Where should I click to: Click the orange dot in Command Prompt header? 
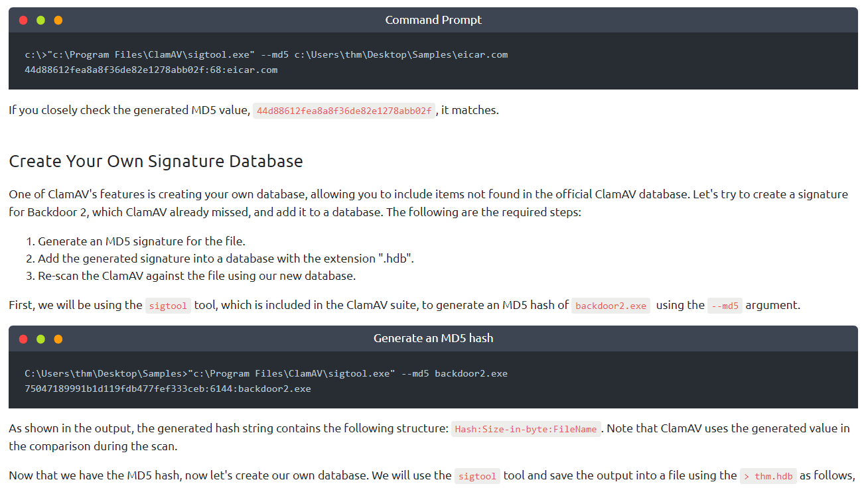tap(58, 21)
